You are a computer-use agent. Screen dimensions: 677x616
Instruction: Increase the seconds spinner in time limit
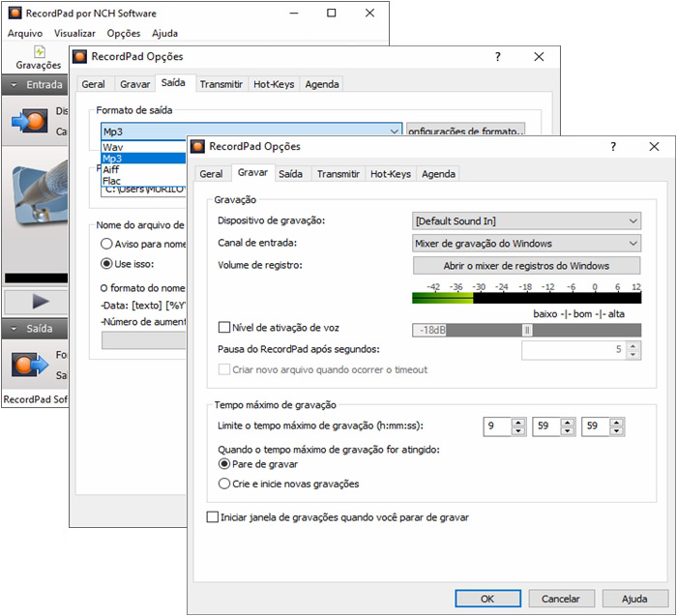tap(617, 423)
